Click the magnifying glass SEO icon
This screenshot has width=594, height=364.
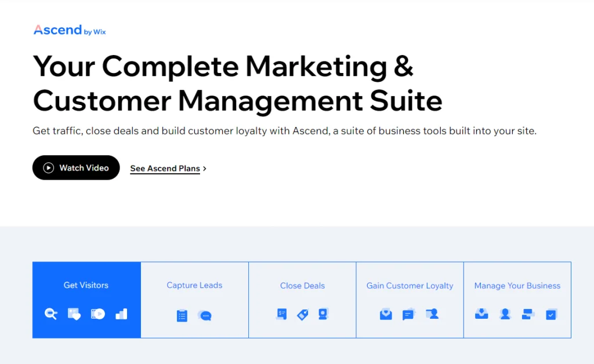tap(51, 314)
